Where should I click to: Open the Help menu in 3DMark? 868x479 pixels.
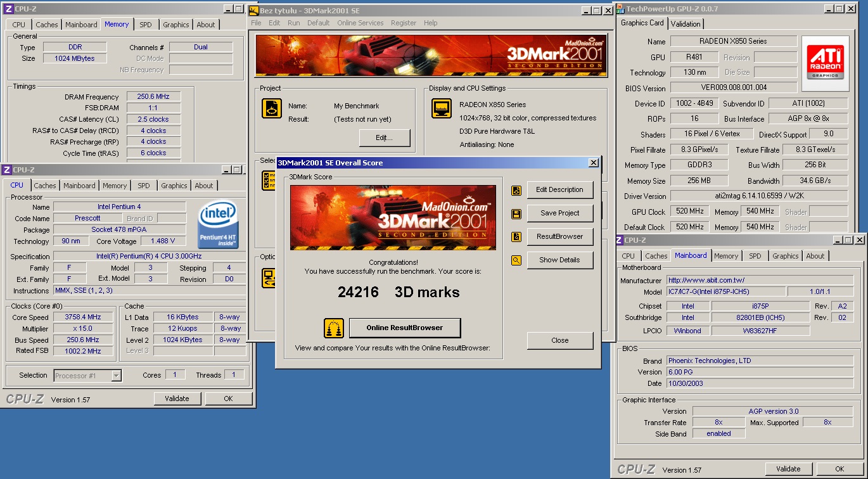[x=431, y=23]
